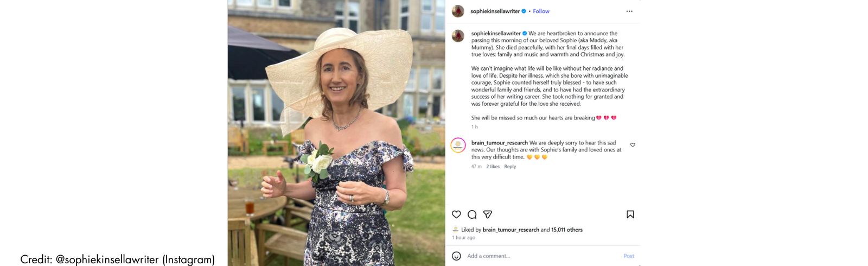Screen dimensions: 868x266
Task: Click the profile avatar in the post header
Action: [x=458, y=11]
